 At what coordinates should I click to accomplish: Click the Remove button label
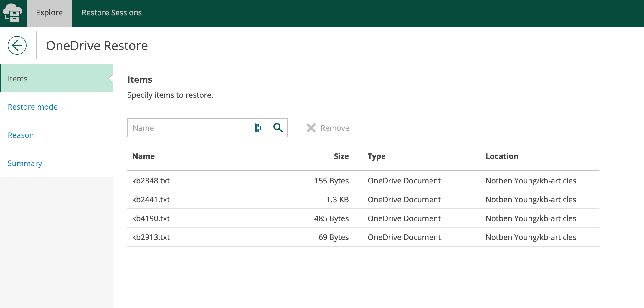pyautogui.click(x=335, y=128)
